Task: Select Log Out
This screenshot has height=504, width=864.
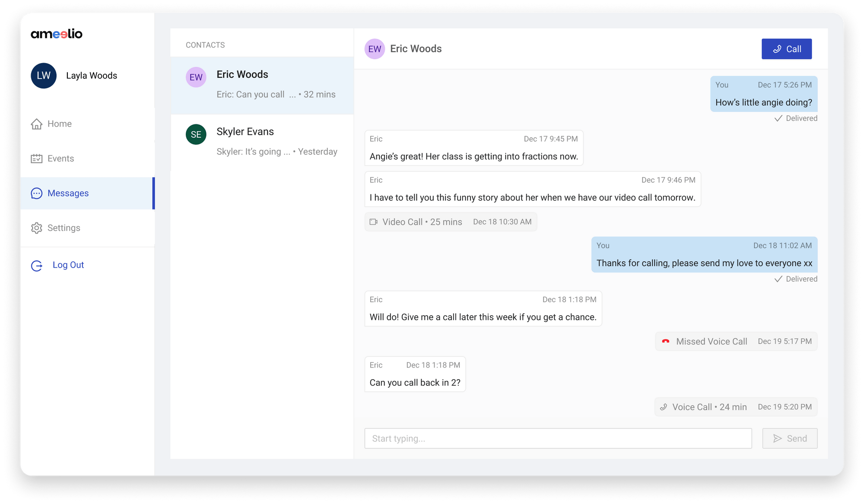Action: (x=68, y=265)
